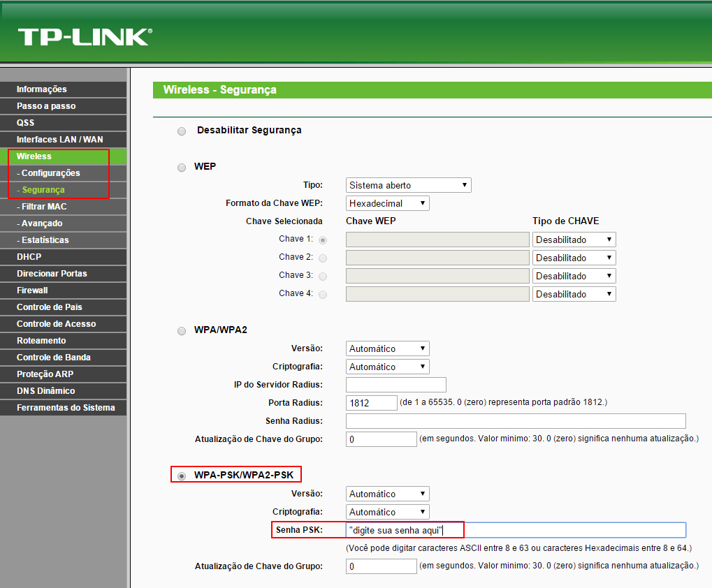Image resolution: width=712 pixels, height=588 pixels.
Task: Open Wireless Avançado submenu
Action: pyautogui.click(x=63, y=223)
